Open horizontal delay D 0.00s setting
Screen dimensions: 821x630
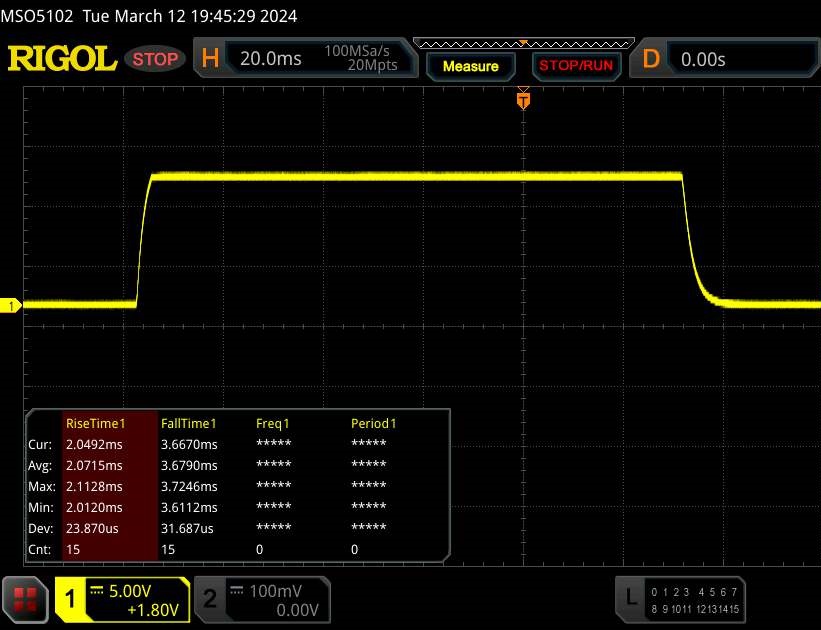725,59
